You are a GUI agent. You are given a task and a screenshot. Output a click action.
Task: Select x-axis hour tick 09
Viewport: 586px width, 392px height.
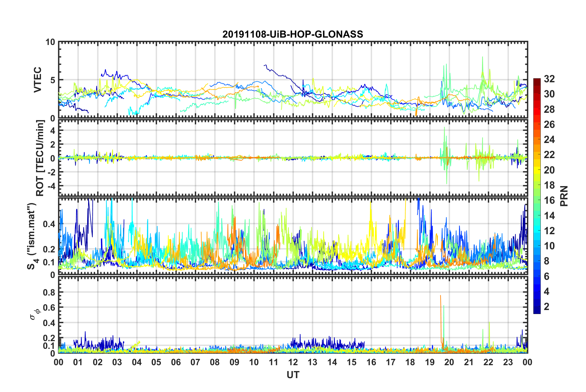click(234, 362)
